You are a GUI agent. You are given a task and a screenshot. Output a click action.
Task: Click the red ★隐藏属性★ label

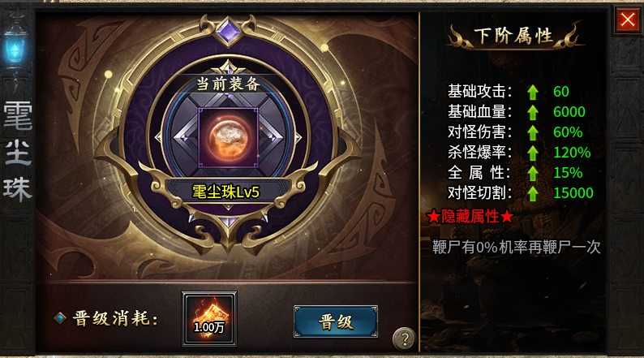point(470,216)
